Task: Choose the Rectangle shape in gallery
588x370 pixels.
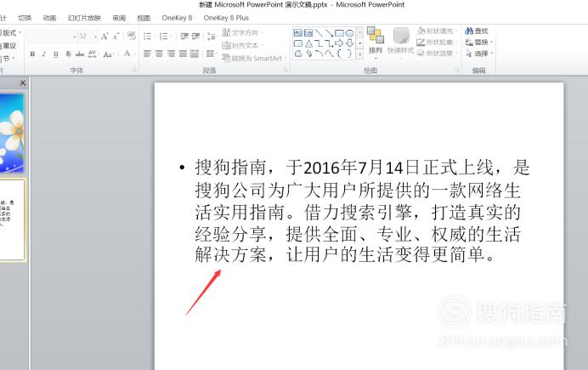Action: (339, 33)
